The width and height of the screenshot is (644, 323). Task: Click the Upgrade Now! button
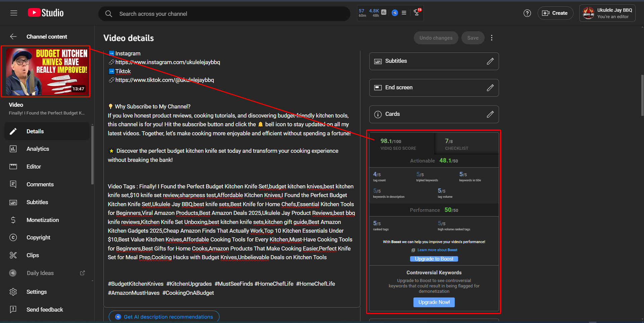coord(434,302)
